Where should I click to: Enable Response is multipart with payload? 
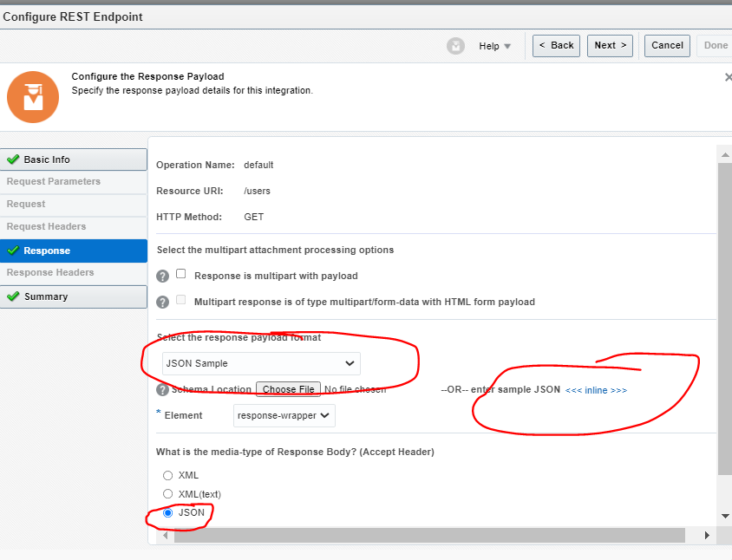coord(181,274)
